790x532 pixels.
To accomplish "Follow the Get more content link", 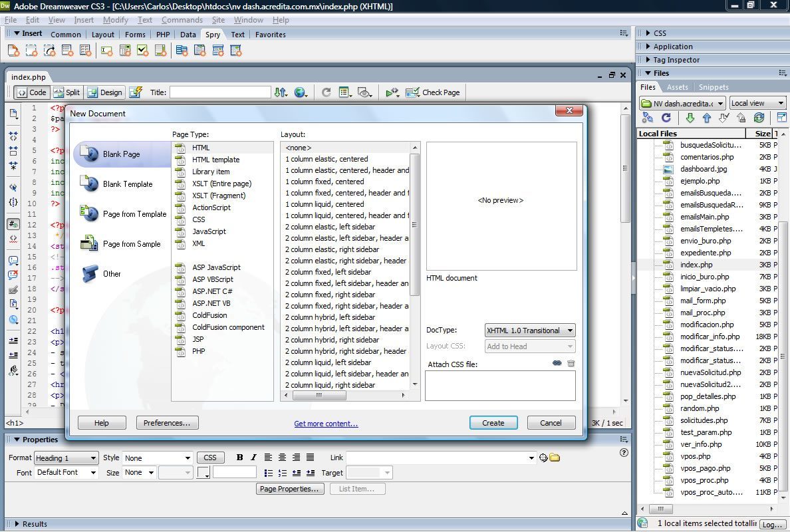I will tap(326, 424).
